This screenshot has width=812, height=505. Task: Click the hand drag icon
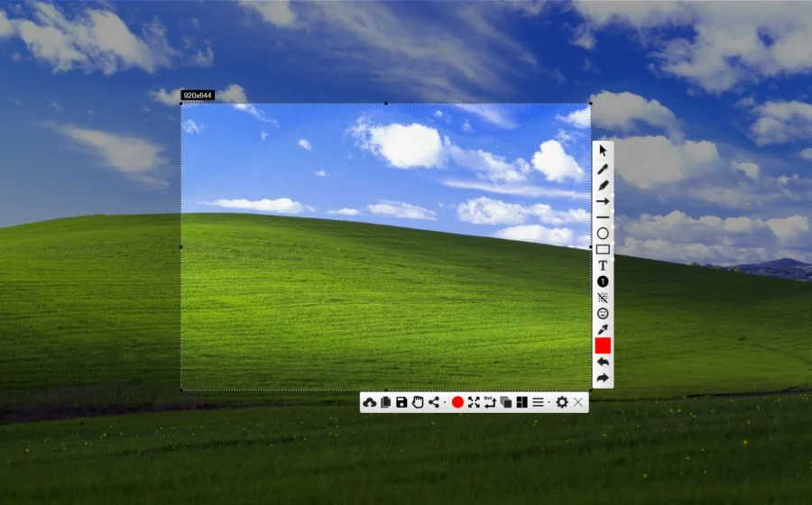tap(418, 402)
